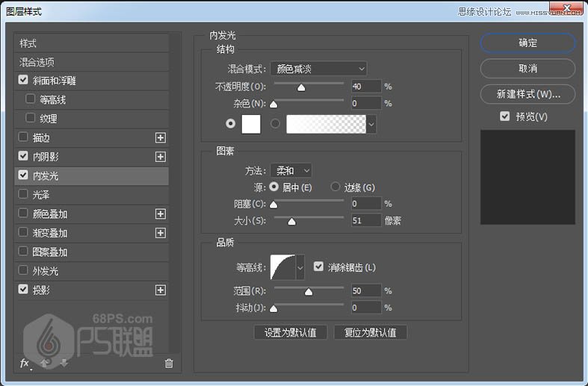The height and width of the screenshot is (386, 588).
Task: Add another 颜色叠加 effect with plus icon
Action: (160, 214)
